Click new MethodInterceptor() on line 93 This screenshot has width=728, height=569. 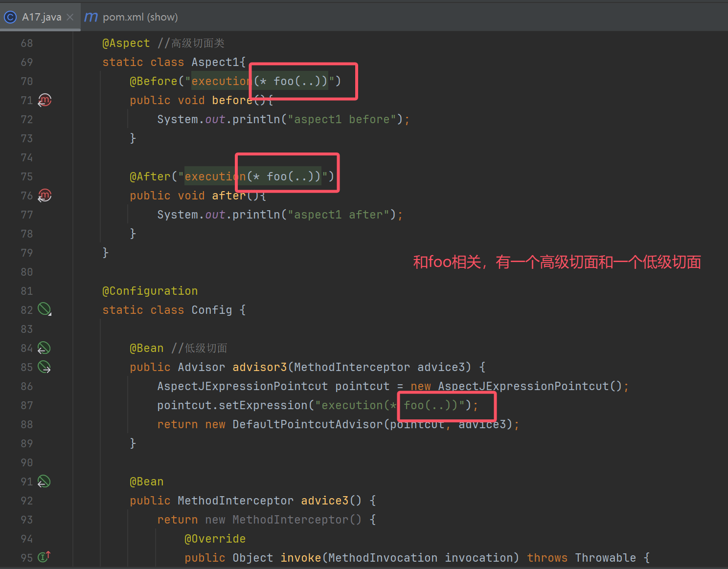click(284, 520)
